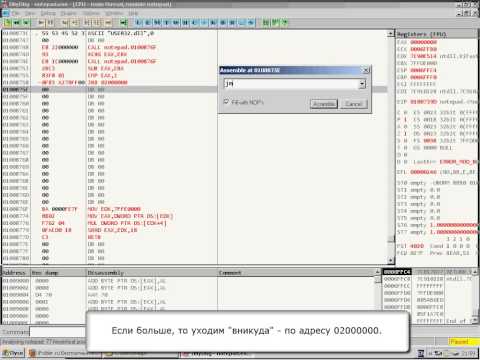Click disassembly pane scroll up arrow
The width and height of the screenshot is (480, 360).
coord(390,34)
